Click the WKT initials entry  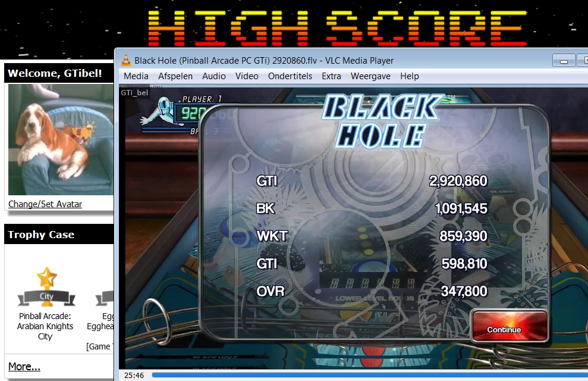click(x=272, y=236)
